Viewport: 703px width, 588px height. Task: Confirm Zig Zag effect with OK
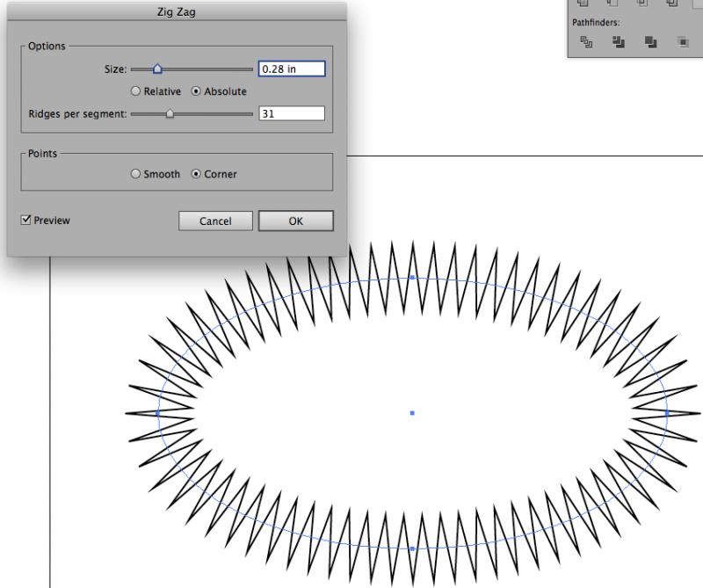point(296,221)
